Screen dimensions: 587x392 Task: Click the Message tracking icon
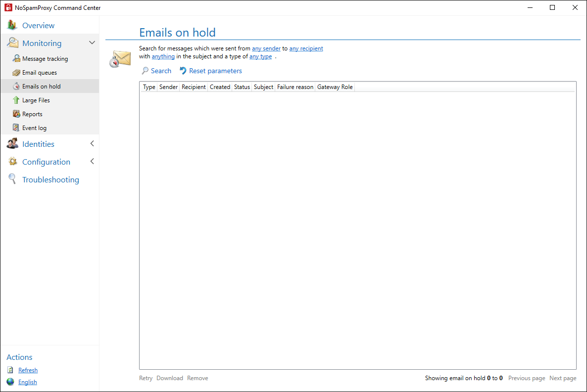(16, 58)
